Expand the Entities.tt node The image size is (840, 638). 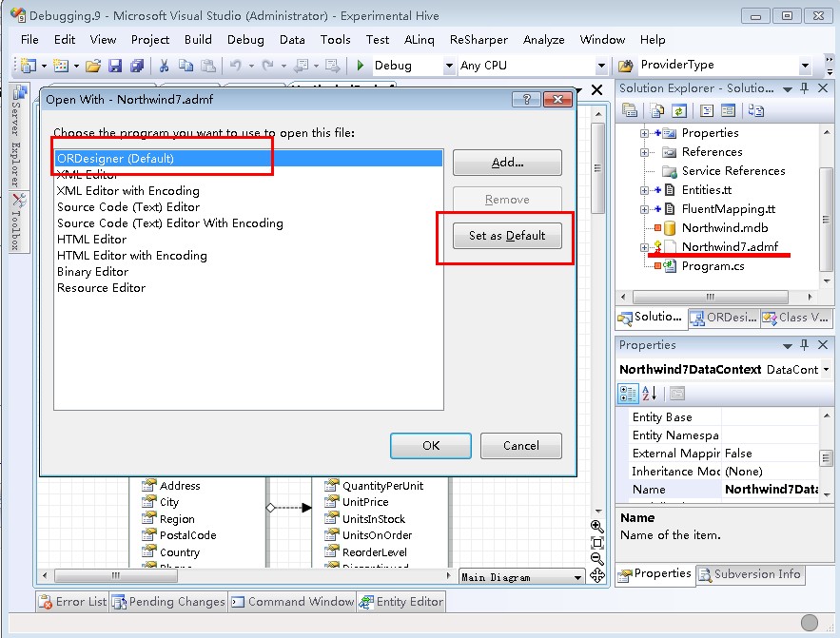click(x=644, y=190)
